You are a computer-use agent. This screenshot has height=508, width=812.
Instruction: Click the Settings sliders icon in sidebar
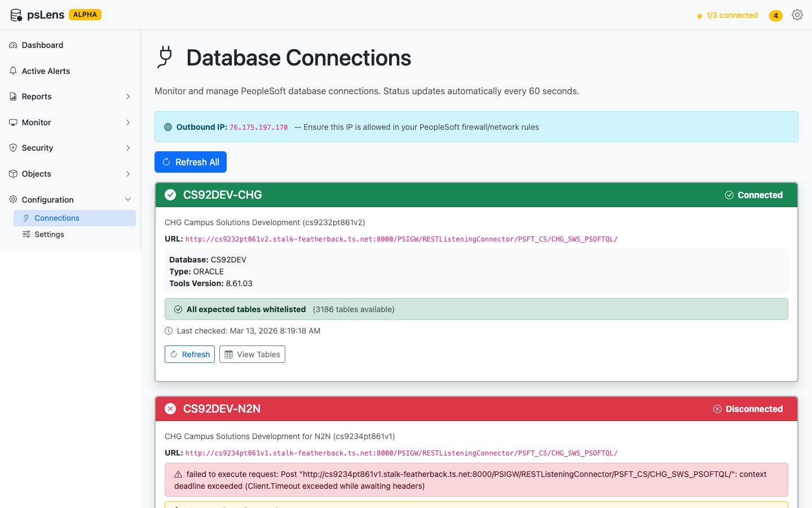(26, 234)
